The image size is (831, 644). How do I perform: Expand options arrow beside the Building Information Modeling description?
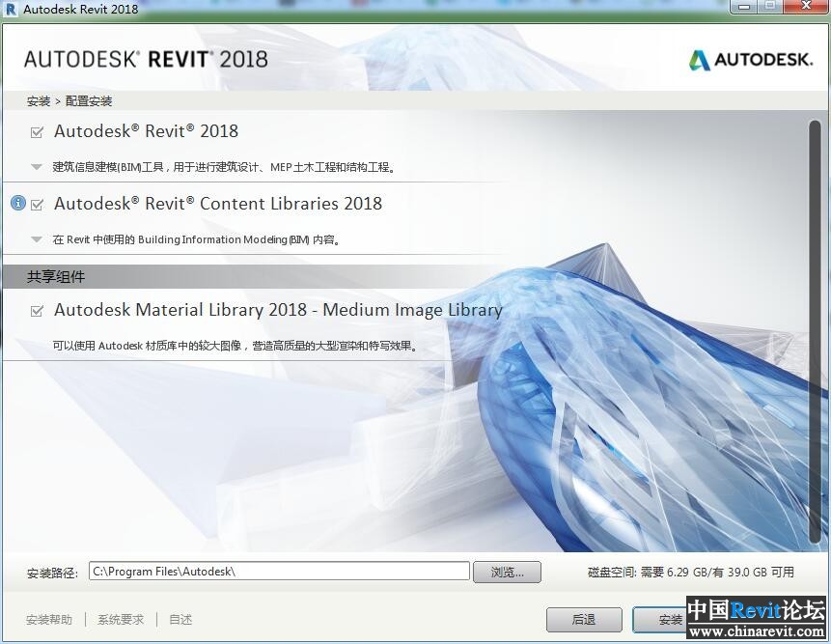[37, 239]
